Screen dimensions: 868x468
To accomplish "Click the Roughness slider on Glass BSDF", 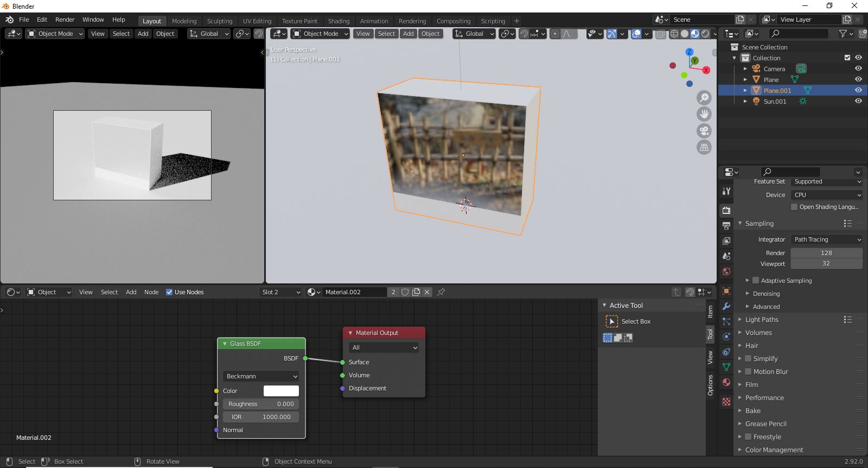I will tap(261, 404).
